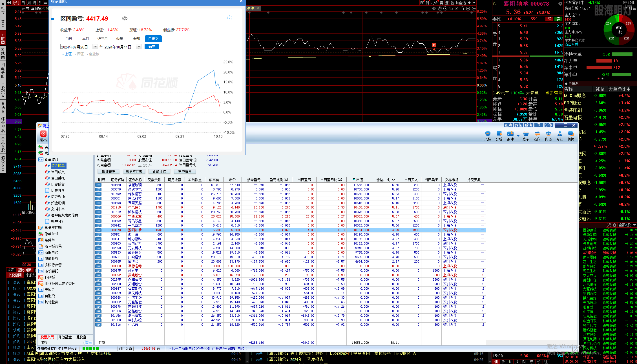Click the help question mark in 收益曲线 dialog
The height and width of the screenshot is (364, 637).
(230, 18)
